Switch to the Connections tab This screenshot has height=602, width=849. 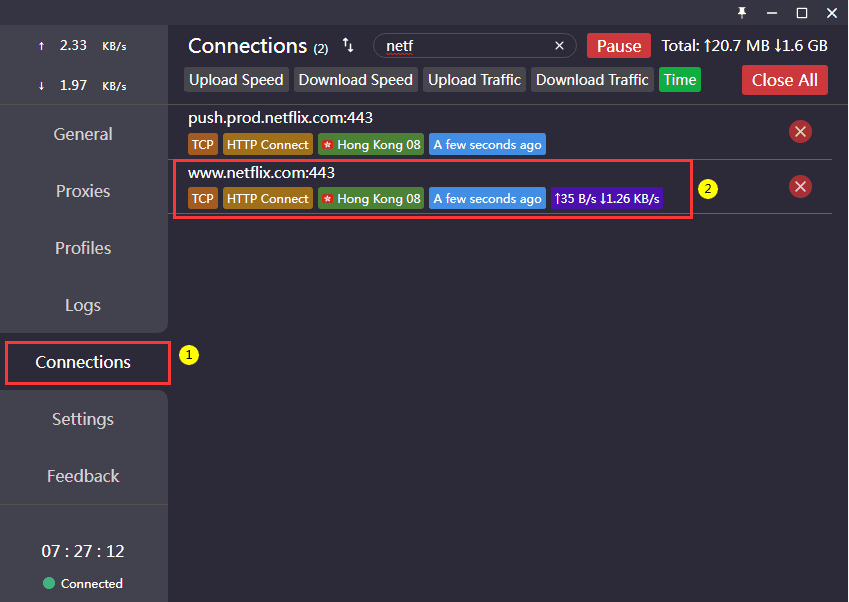point(83,362)
